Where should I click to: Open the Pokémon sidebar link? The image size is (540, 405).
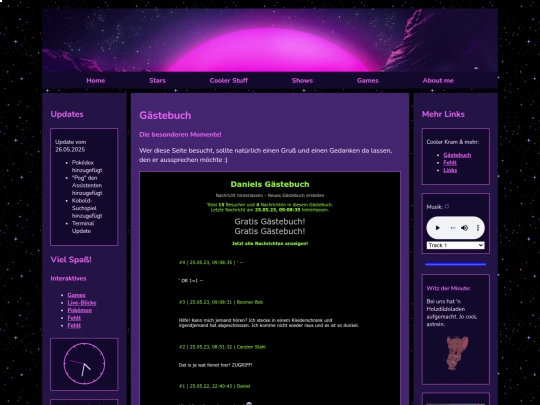80,310
